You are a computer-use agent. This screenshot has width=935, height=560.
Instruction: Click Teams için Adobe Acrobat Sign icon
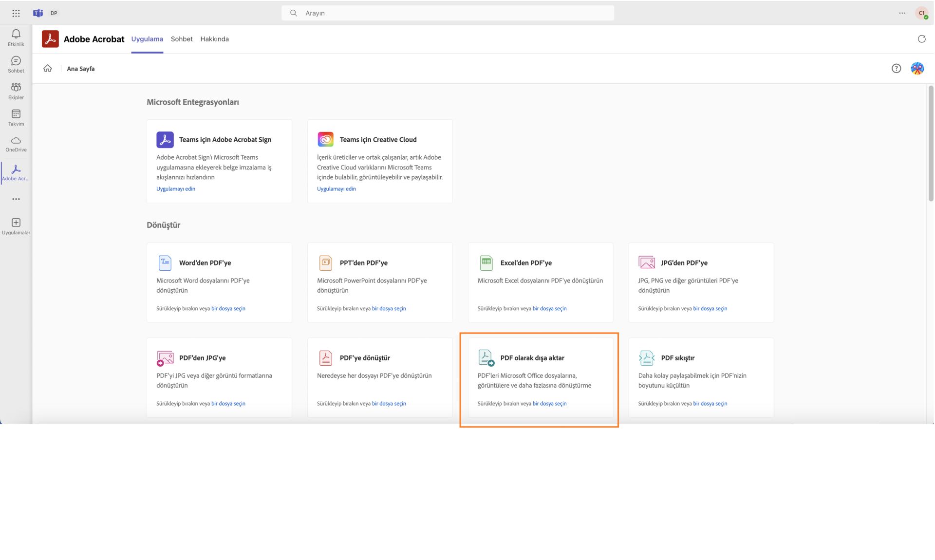click(165, 140)
